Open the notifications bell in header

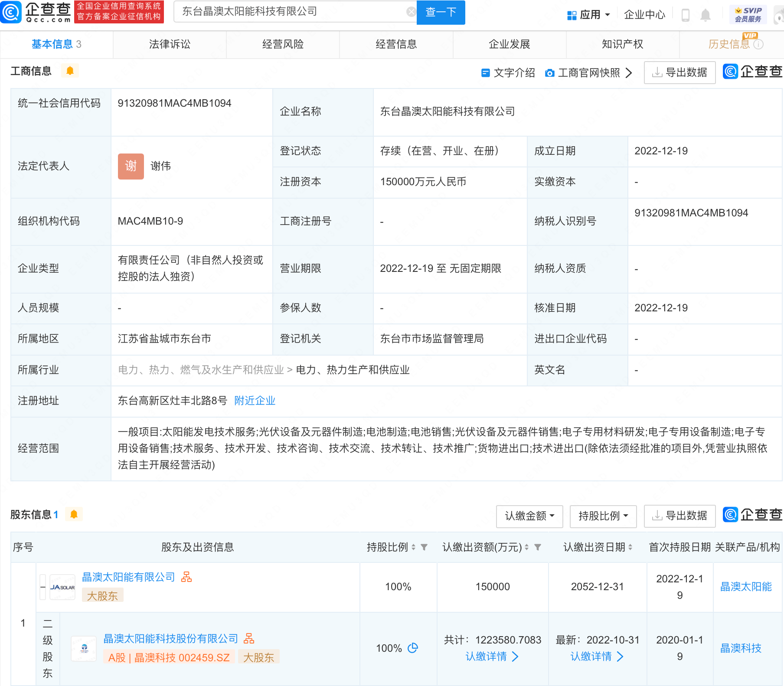coord(706,15)
